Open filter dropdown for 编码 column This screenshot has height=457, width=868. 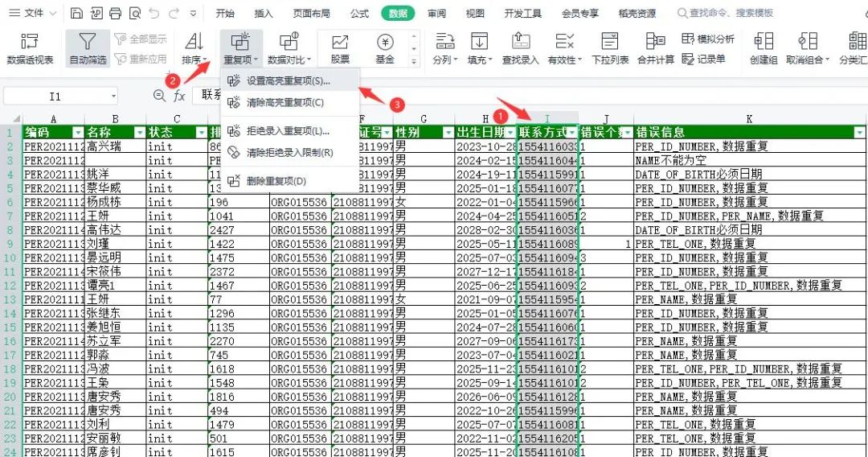point(78,133)
